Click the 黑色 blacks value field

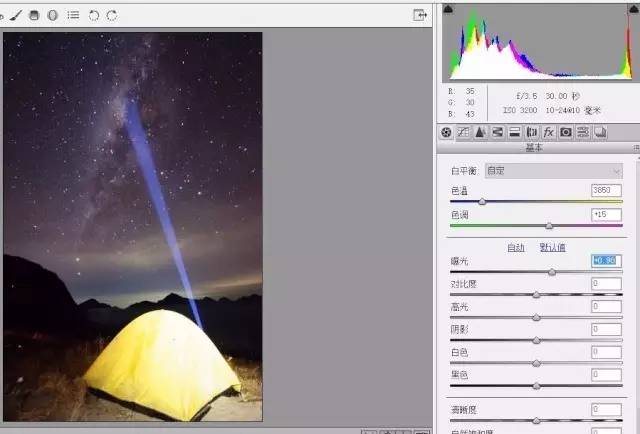(607, 374)
